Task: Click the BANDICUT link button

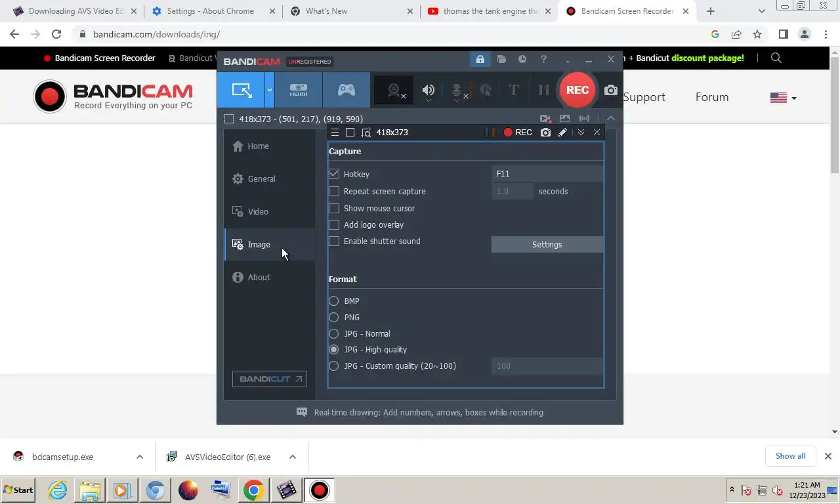Action: pos(270,379)
